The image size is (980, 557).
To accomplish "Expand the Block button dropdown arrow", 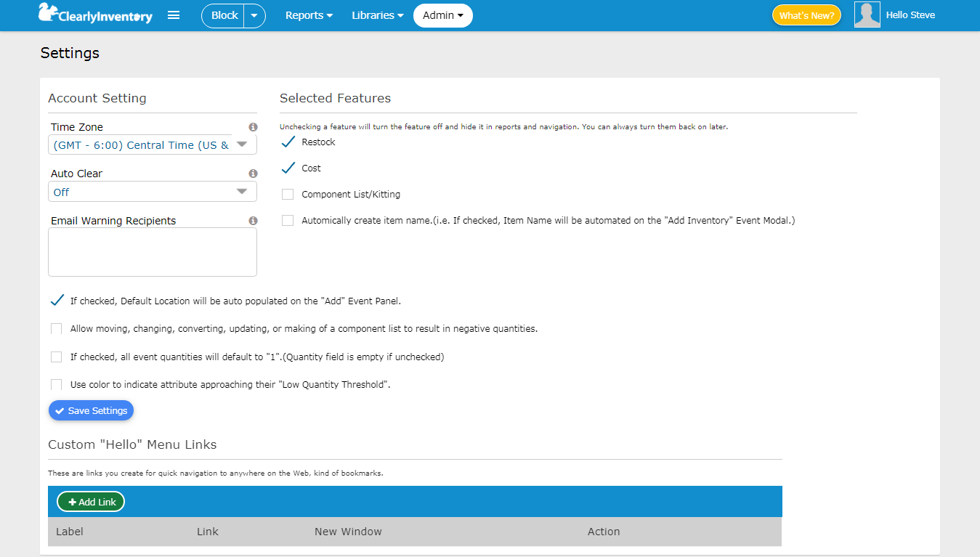I will (254, 15).
